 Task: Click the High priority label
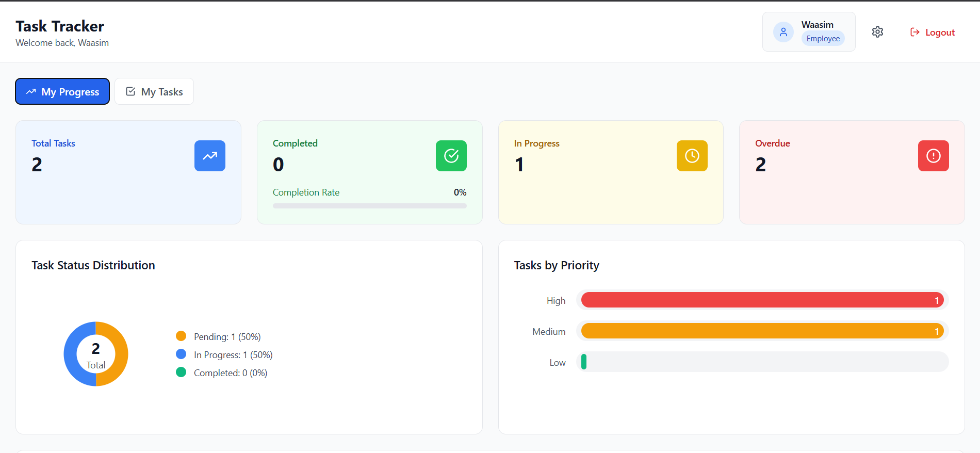click(x=556, y=301)
